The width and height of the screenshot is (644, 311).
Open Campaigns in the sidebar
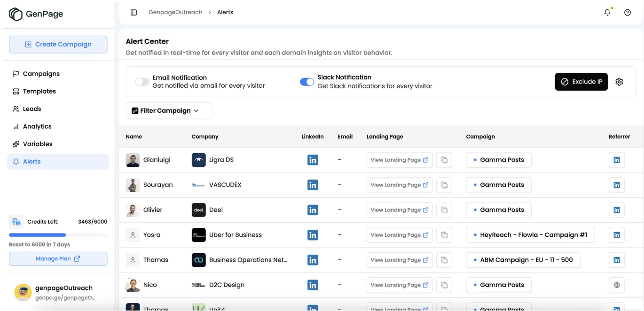[58, 74]
